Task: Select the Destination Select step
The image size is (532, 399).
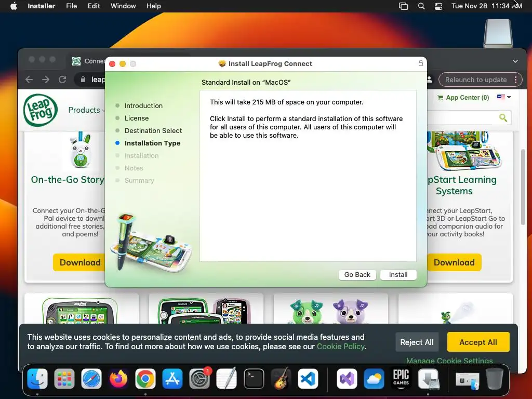Action: coord(153,130)
